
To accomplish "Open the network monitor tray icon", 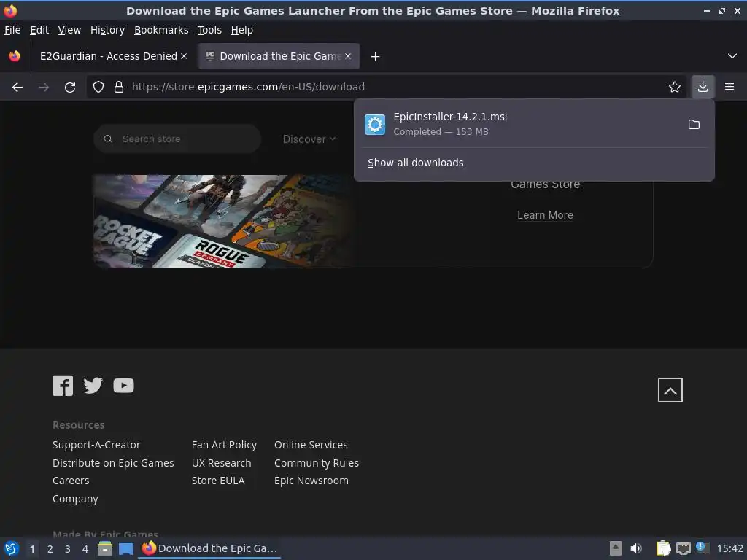I will [683, 549].
